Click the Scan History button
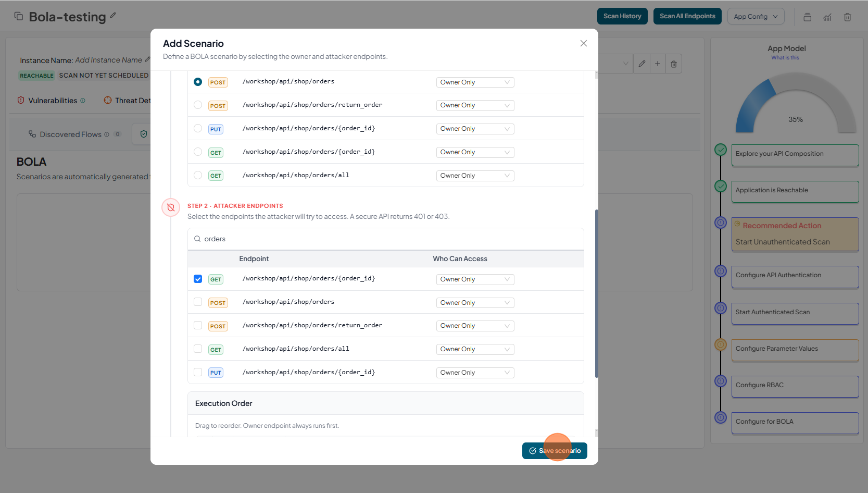The height and width of the screenshot is (493, 868). click(622, 16)
